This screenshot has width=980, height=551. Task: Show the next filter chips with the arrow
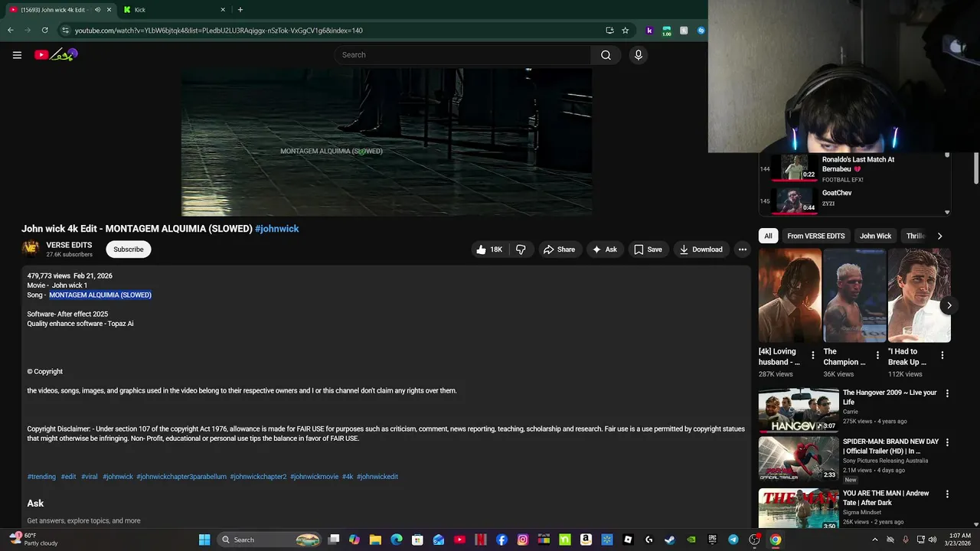click(x=939, y=236)
